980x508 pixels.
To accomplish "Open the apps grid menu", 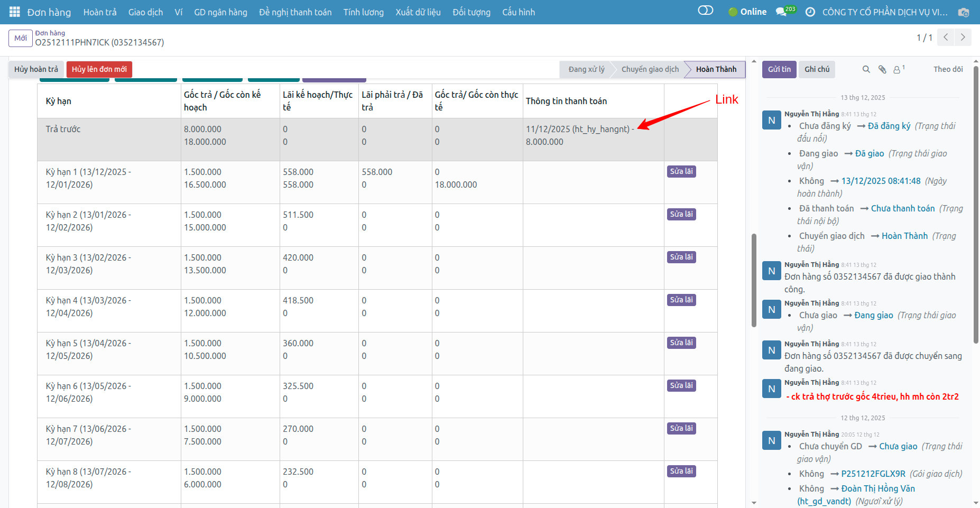I will tap(14, 12).
